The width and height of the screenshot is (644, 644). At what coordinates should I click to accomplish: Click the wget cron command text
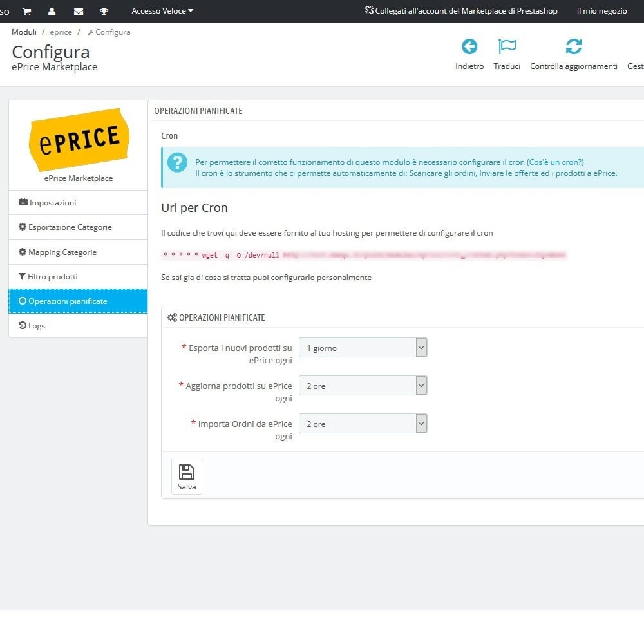click(x=365, y=255)
